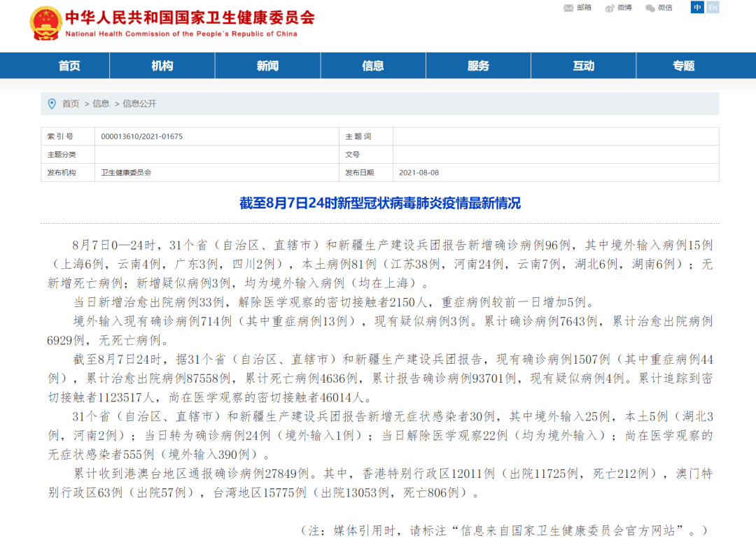
Task: Select 信息 in the blue navigation bar
Action: coord(373,66)
